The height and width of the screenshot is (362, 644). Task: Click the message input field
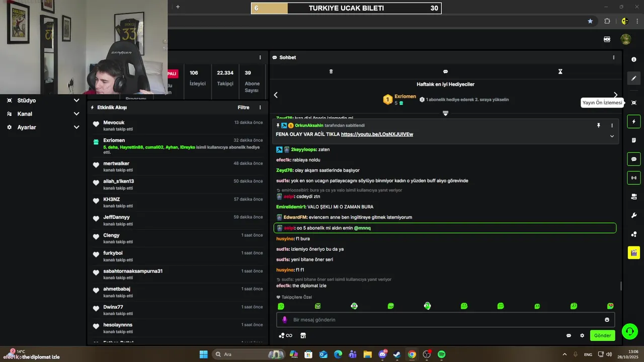click(x=445, y=320)
